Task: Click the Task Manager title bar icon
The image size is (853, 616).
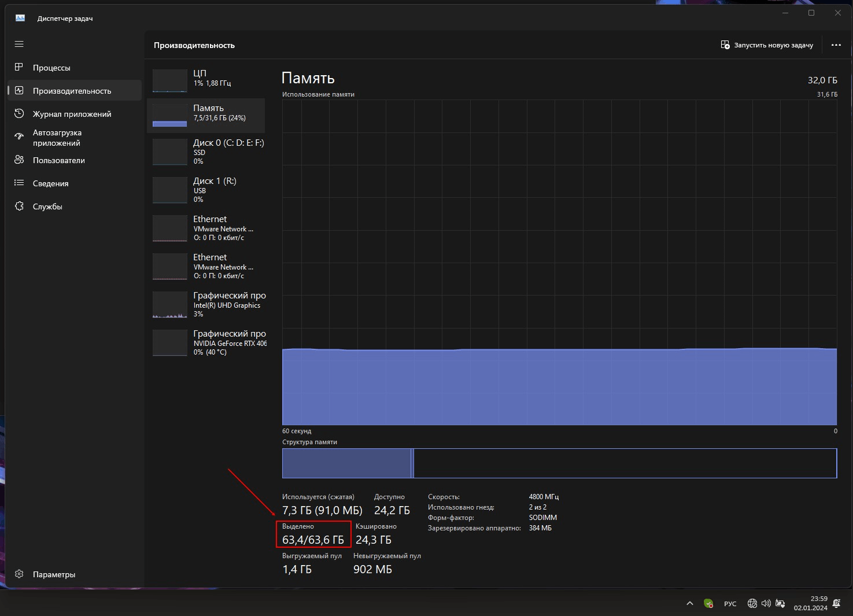Action: pos(20,18)
